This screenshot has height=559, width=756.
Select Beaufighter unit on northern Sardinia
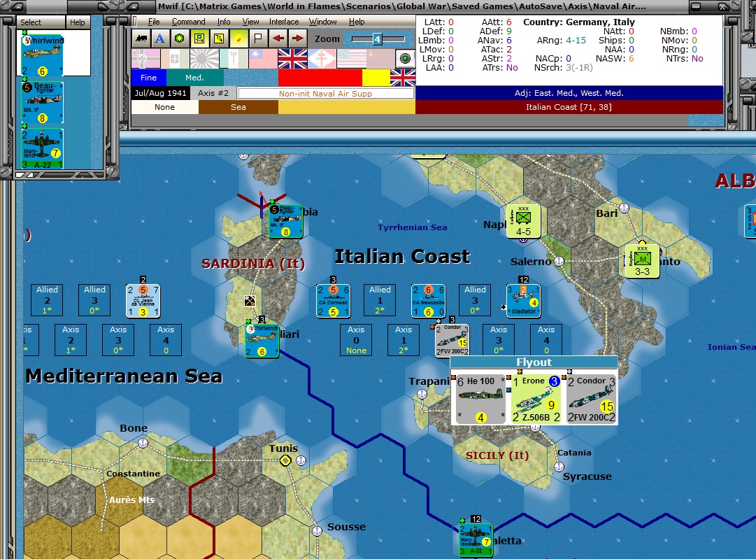click(286, 221)
